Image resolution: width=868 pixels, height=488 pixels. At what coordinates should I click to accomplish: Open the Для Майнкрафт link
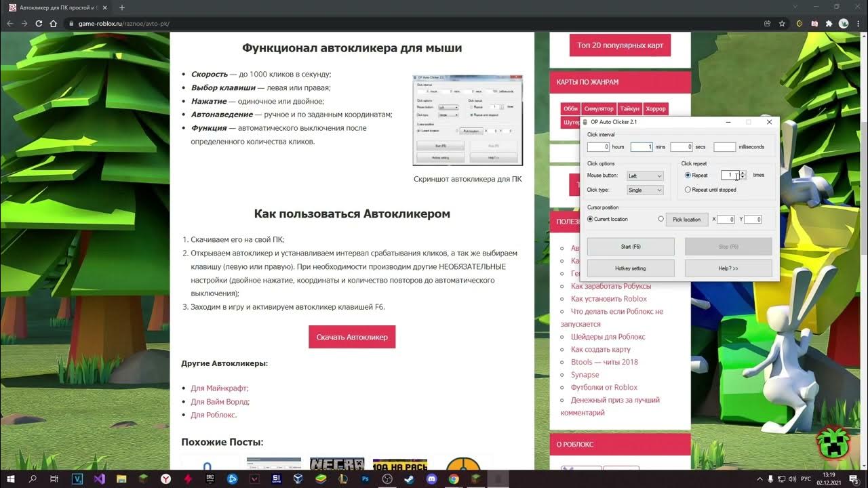[220, 388]
